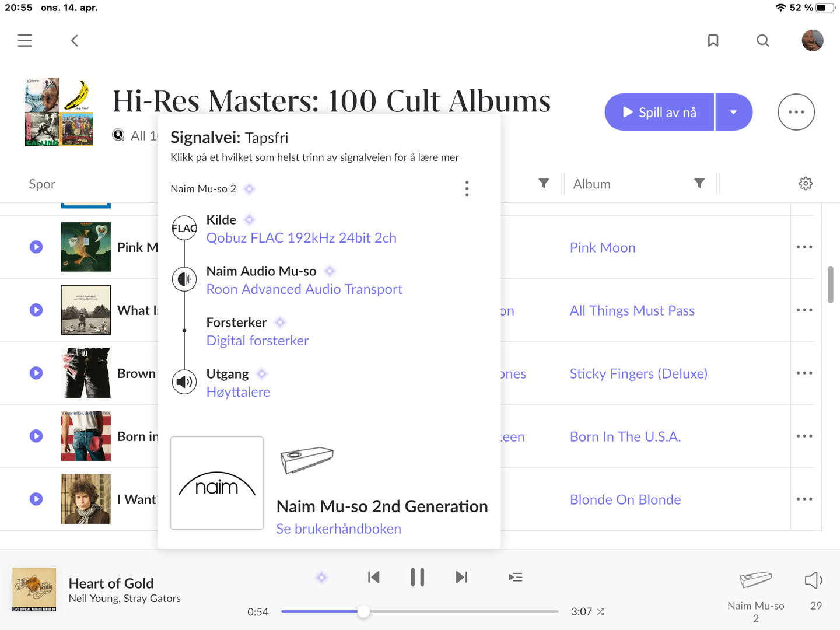Open Pink Moon album link
The width and height of the screenshot is (840, 630).
pos(603,248)
